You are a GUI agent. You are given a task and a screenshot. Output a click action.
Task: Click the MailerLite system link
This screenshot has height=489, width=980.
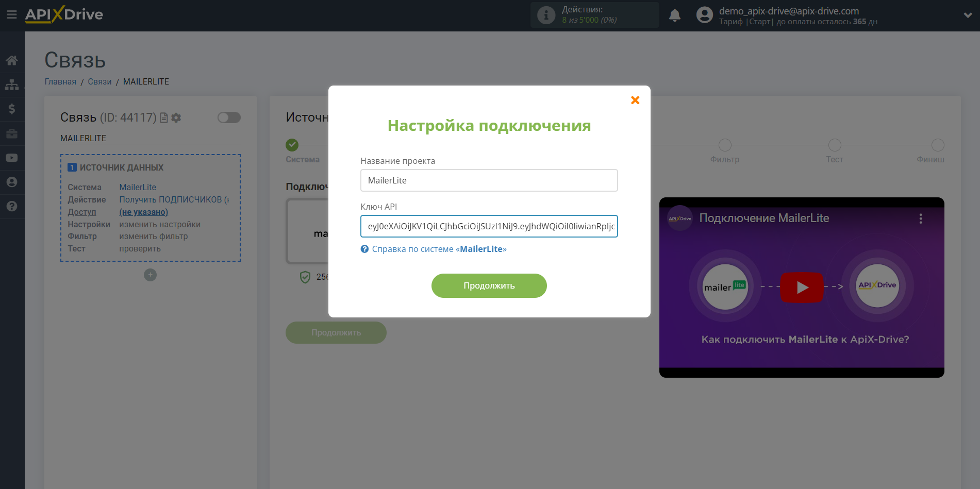coord(138,187)
